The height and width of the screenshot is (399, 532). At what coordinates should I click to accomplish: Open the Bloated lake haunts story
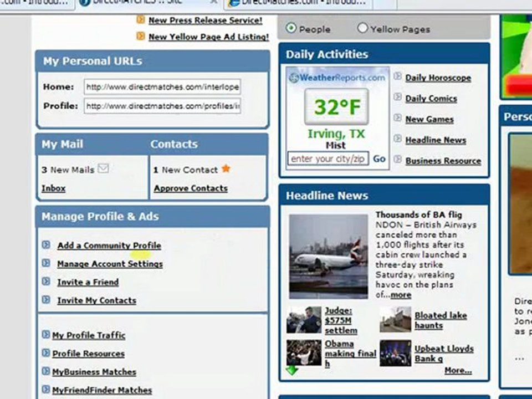point(441,320)
